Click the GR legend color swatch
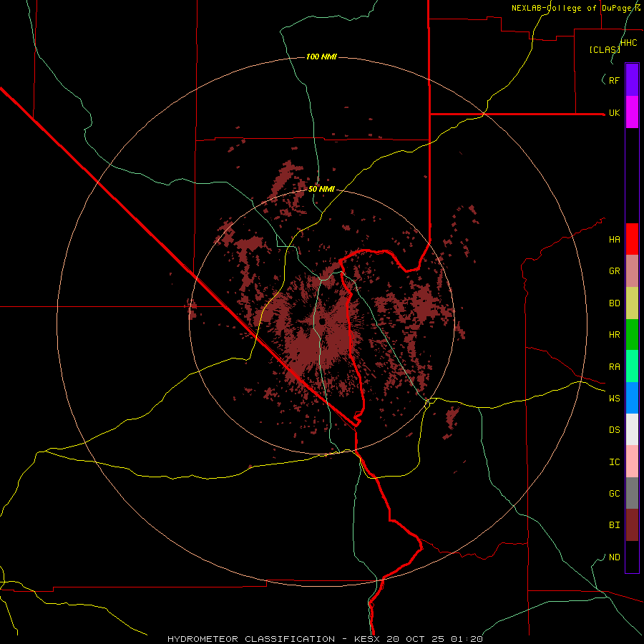This screenshot has width=644, height=644. [x=632, y=271]
